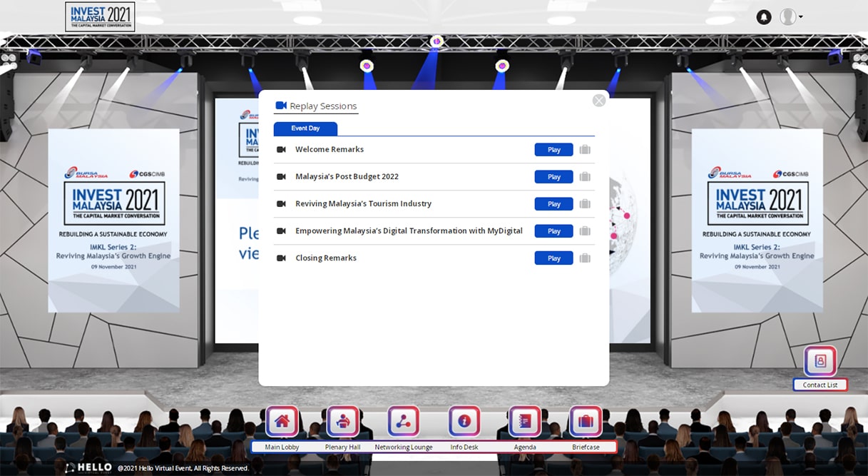Viewport: 868px width, 476px height.
Task: Play Reviving Malaysia's Tourism Industry session
Action: click(x=554, y=204)
